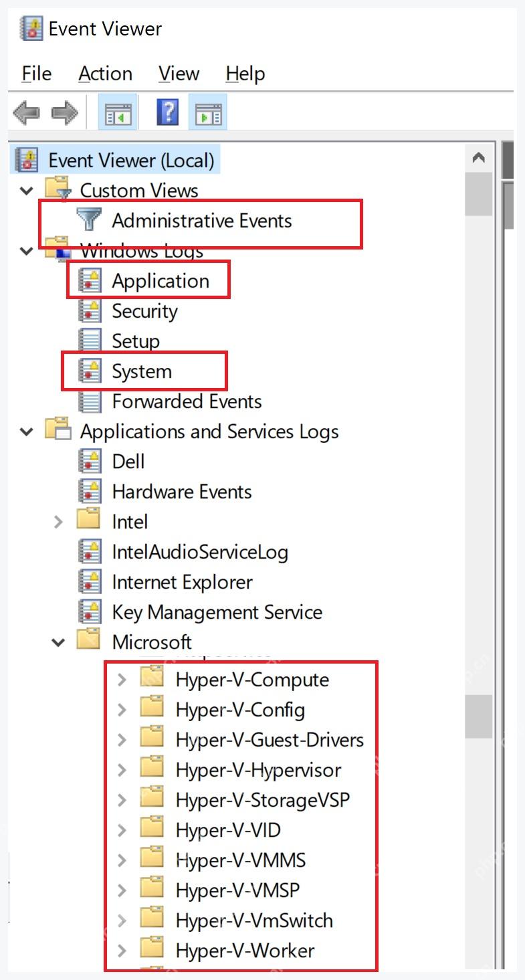
Task: Open the Action menu
Action: 105,74
